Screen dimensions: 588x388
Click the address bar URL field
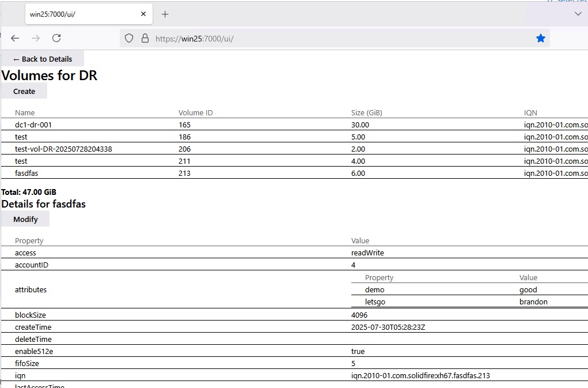tap(335, 38)
